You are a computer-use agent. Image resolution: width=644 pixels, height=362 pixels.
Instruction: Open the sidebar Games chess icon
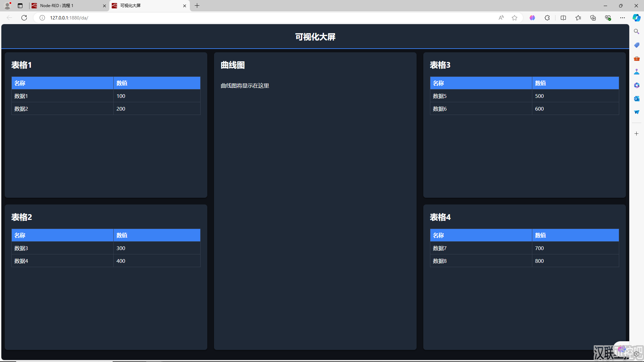click(x=637, y=72)
